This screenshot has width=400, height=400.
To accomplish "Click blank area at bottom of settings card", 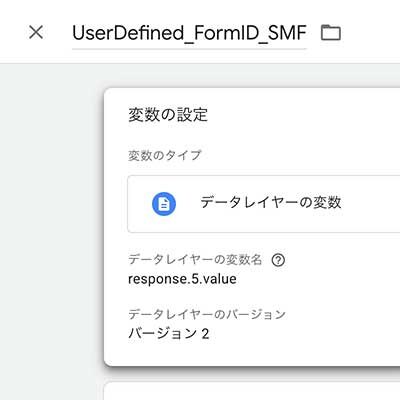I will 252,355.
